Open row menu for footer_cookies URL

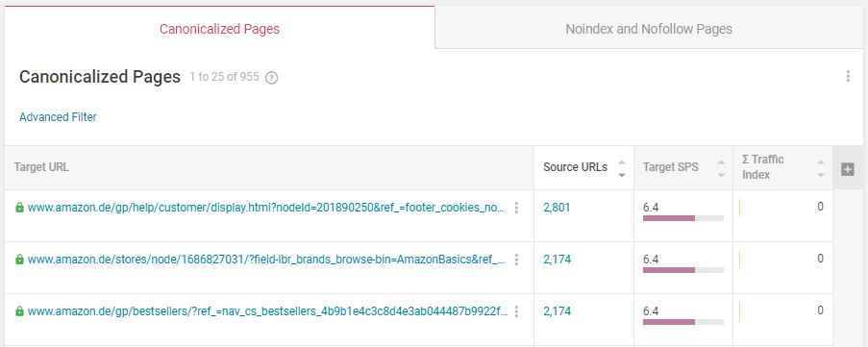coord(516,208)
